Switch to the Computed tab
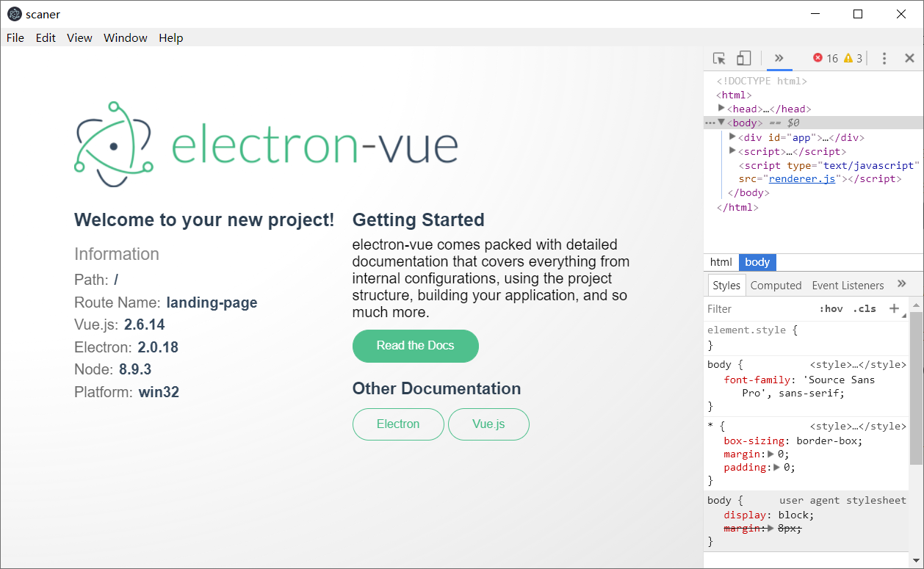This screenshot has width=924, height=569. coord(776,286)
